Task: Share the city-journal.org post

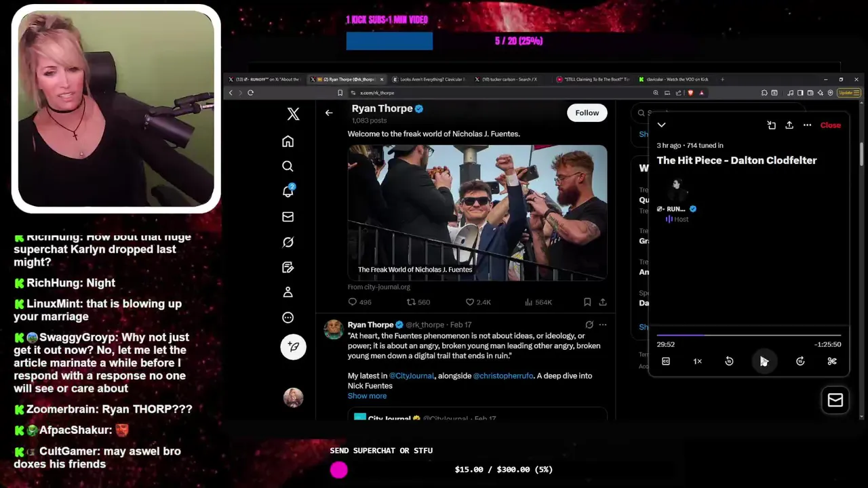Action: pyautogui.click(x=602, y=302)
